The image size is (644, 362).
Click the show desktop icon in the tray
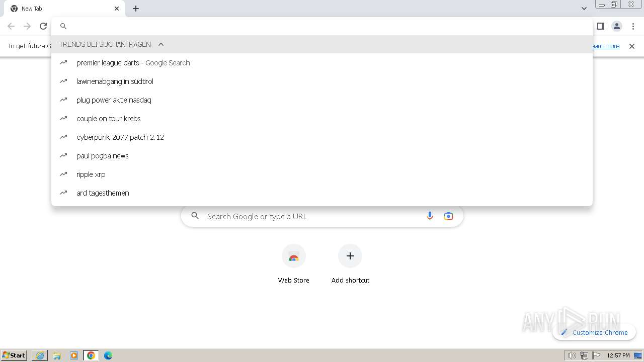638,355
